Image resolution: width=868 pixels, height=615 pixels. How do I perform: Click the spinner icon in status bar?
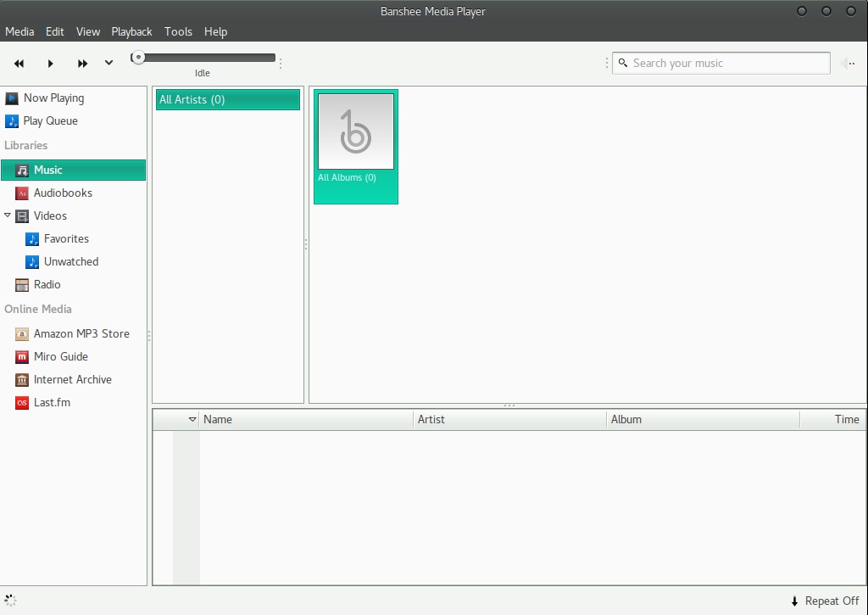10,600
